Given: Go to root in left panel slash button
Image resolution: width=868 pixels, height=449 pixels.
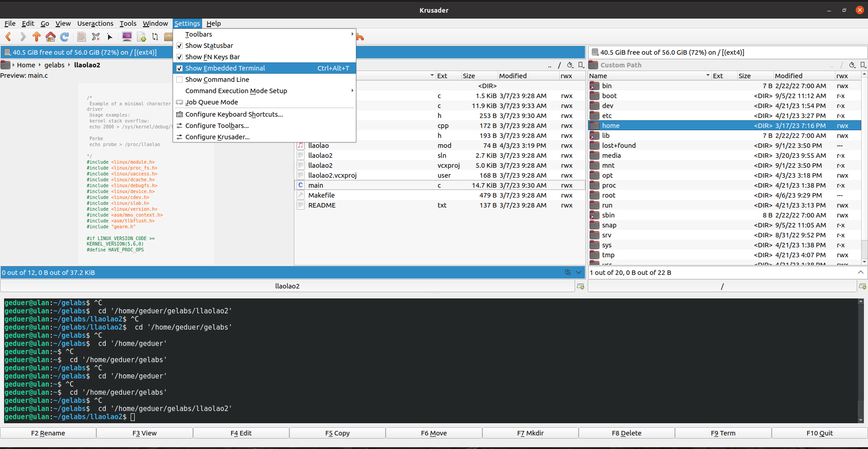Looking at the screenshot, I should tap(559, 65).
